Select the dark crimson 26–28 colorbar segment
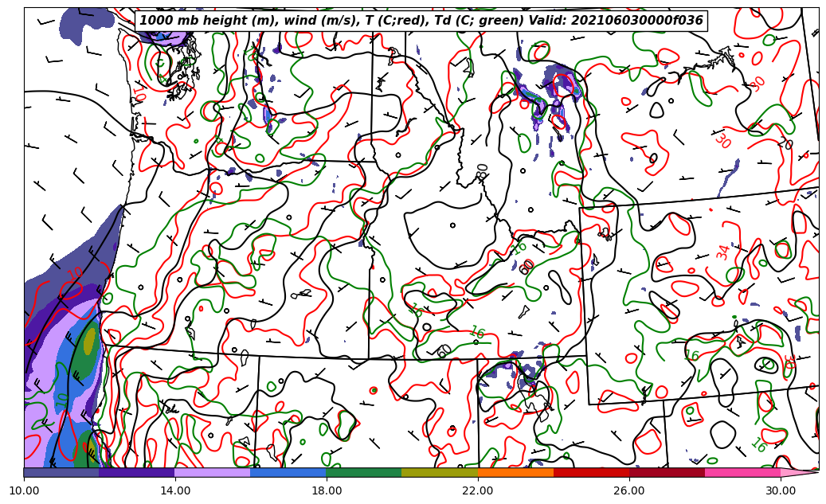The image size is (826, 504). [x=667, y=472]
